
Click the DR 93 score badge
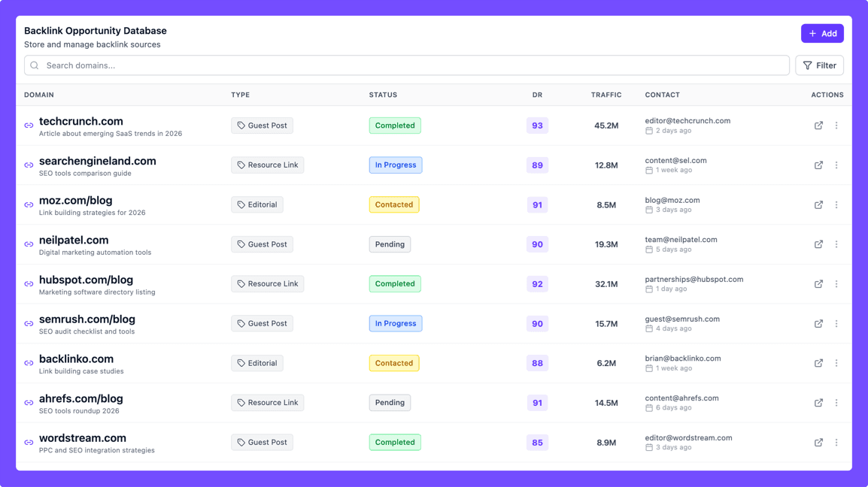click(537, 126)
